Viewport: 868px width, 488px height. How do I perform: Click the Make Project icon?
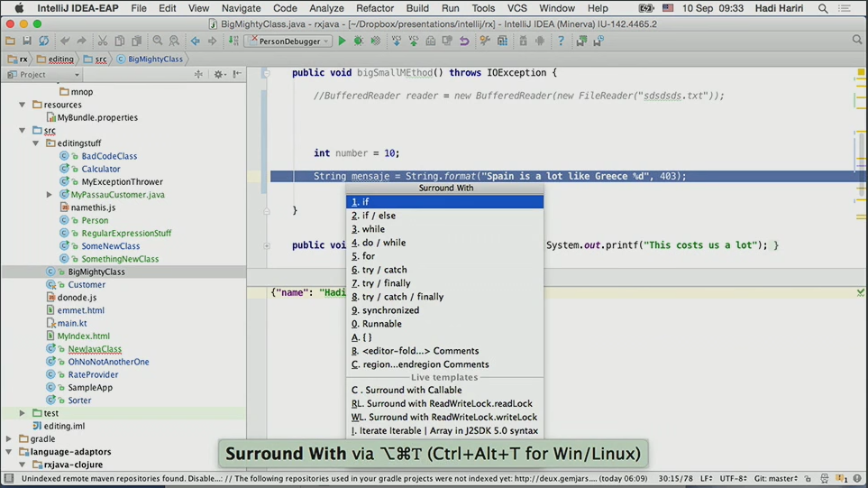233,41
